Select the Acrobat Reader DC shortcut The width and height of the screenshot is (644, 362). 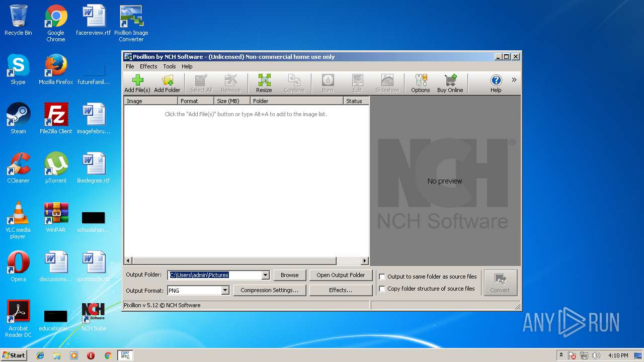point(18,319)
